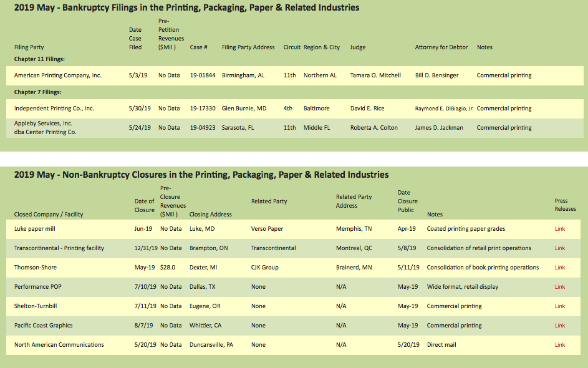The image size is (588, 368).
Task: Click the 'Birmingham, AL' address cell
Action: pyautogui.click(x=243, y=75)
